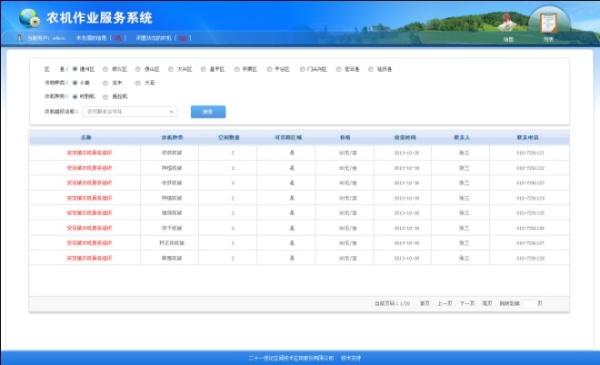Select the 拖拉机 machine type radio button
Viewport: 600px width, 365px height.
[x=105, y=97]
